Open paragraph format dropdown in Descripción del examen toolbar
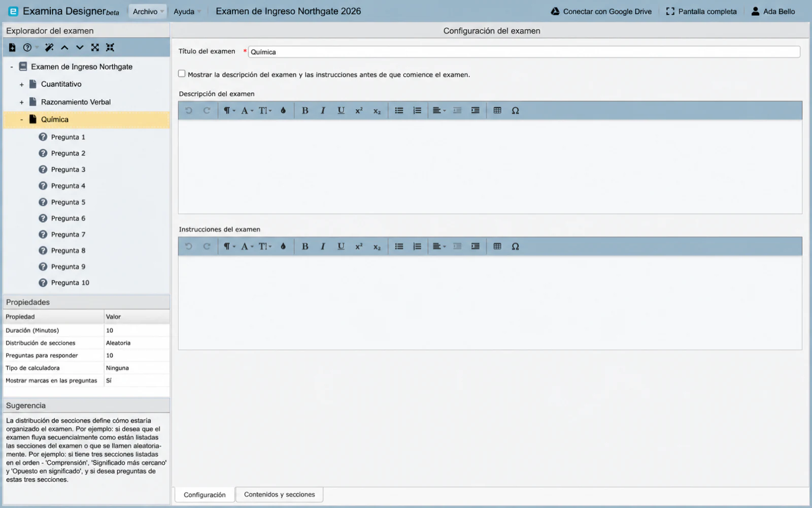812x508 pixels. tap(229, 110)
